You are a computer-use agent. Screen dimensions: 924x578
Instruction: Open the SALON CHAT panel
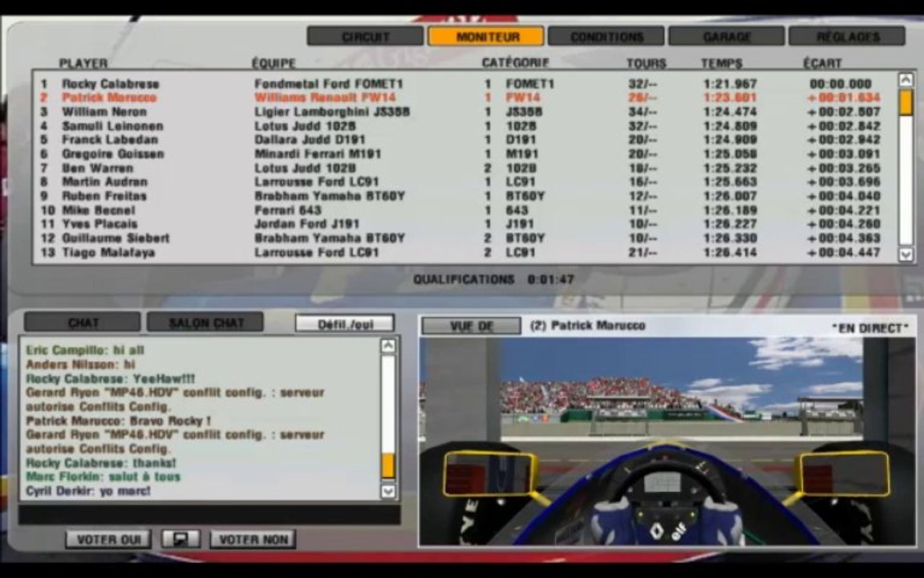[205, 322]
